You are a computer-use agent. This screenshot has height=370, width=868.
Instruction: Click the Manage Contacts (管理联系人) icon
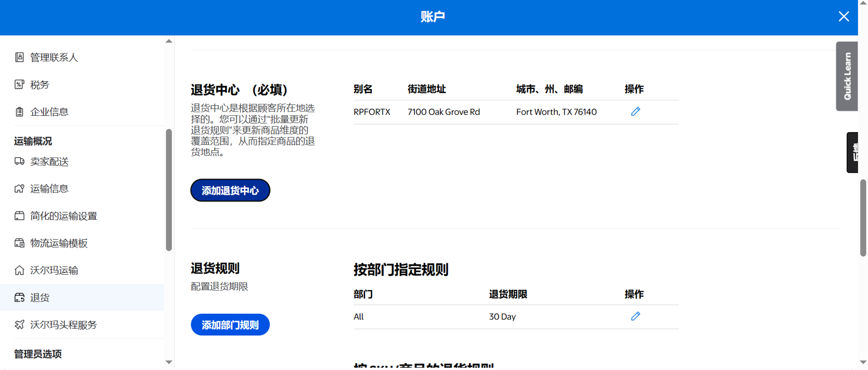20,57
